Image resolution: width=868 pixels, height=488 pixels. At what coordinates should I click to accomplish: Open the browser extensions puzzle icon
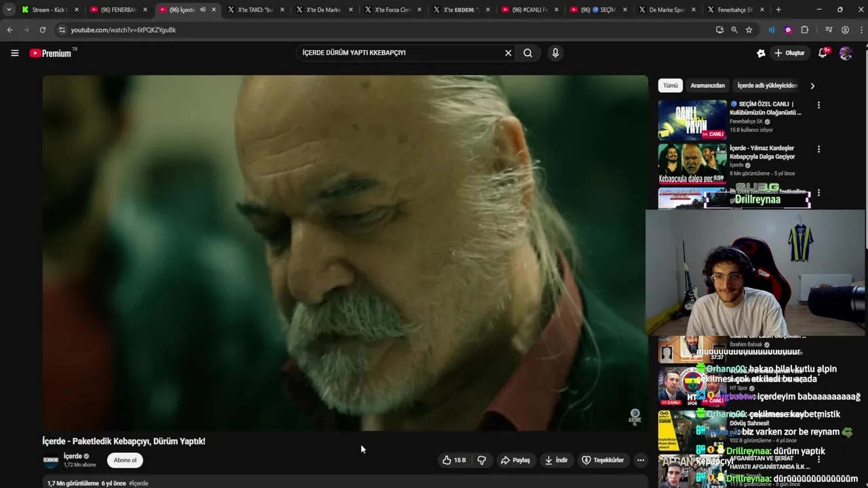[x=804, y=30]
